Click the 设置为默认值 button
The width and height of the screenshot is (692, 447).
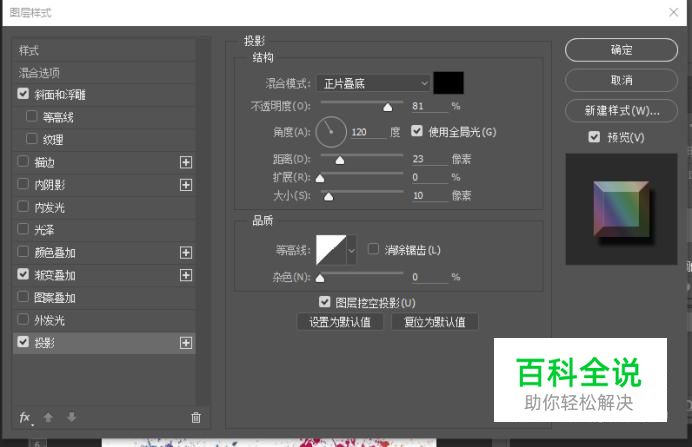(340, 322)
